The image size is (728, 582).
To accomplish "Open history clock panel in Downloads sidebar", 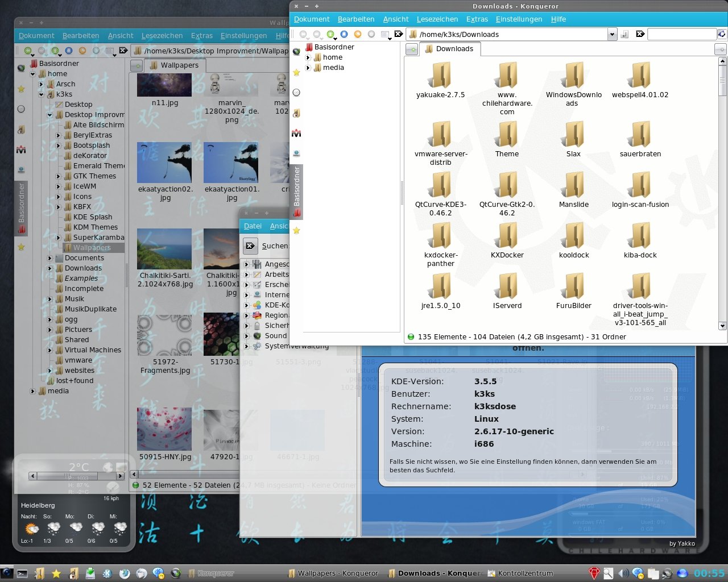I will coord(296,93).
